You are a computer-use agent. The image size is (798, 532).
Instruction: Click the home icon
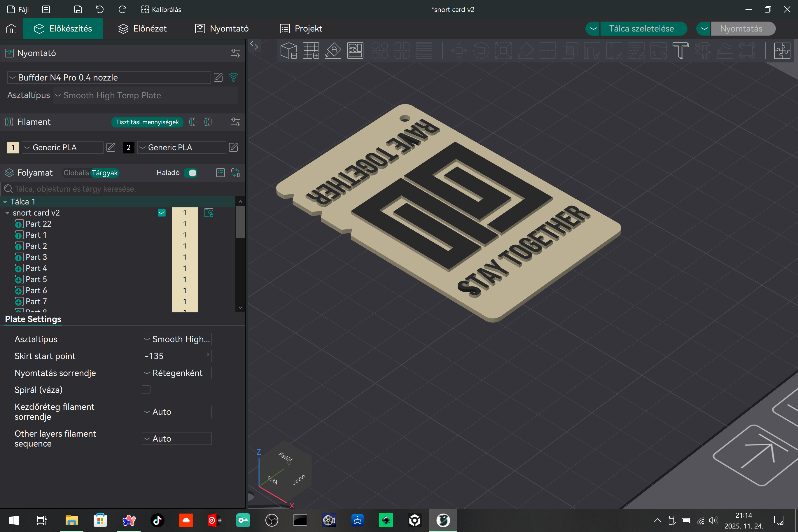coord(12,29)
